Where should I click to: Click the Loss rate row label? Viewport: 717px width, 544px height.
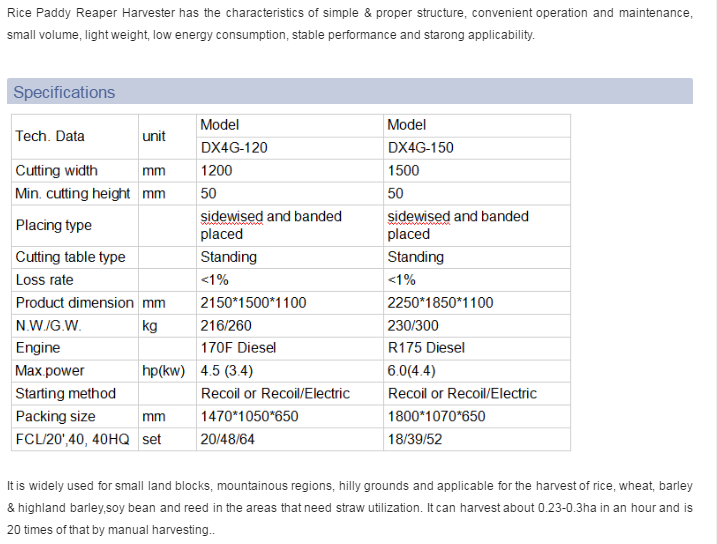44,280
